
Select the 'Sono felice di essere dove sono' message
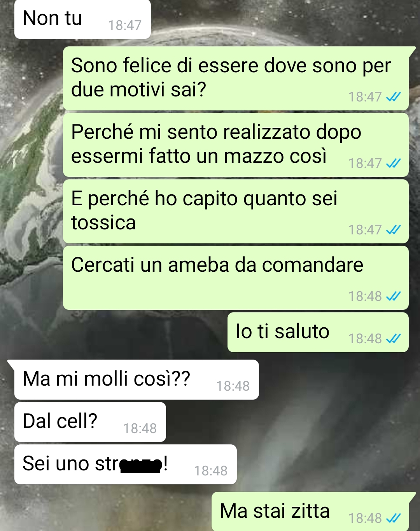(236, 79)
